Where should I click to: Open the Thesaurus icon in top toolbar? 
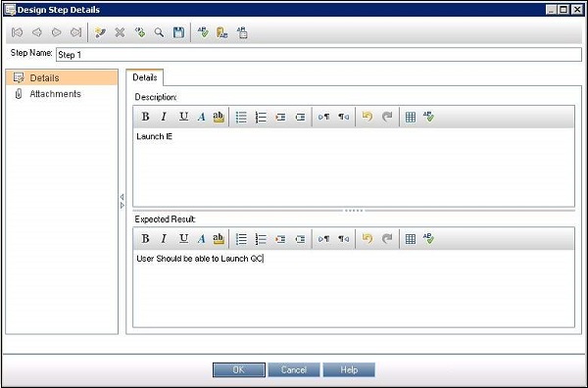point(222,32)
